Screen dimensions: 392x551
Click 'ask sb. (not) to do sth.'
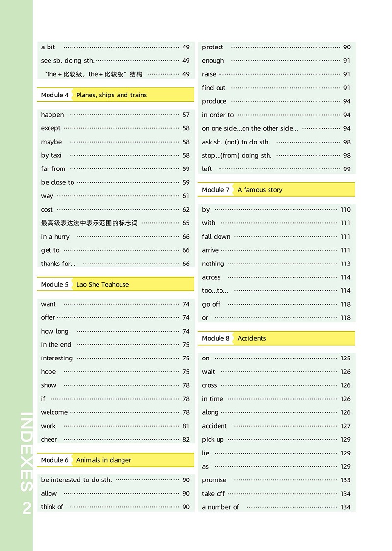[x=236, y=142]
